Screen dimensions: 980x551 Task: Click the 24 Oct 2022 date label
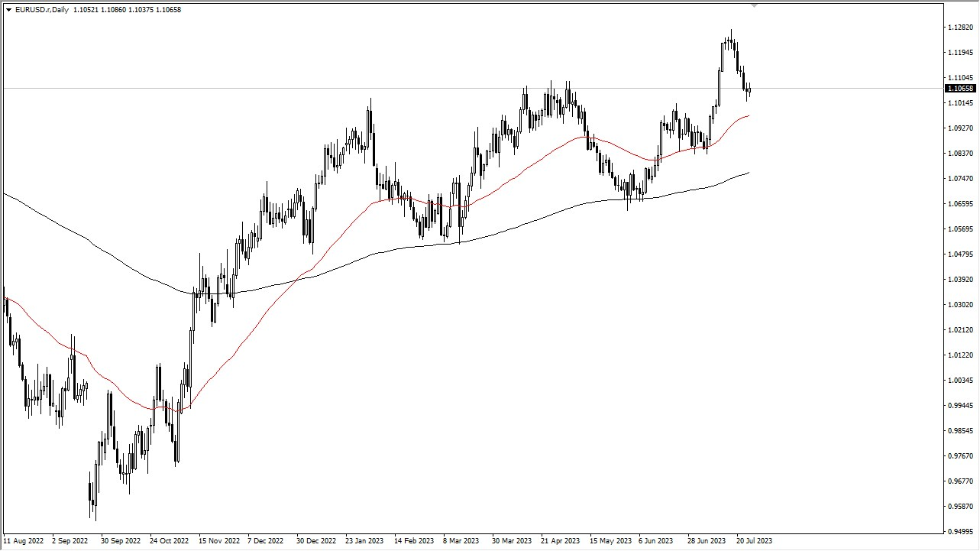tap(169, 541)
